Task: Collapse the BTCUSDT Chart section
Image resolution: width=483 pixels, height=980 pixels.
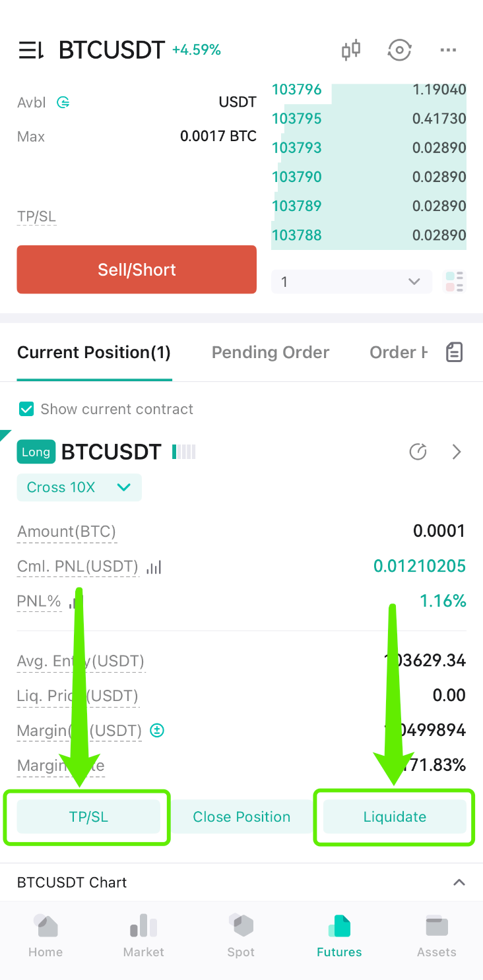Action: (x=459, y=882)
